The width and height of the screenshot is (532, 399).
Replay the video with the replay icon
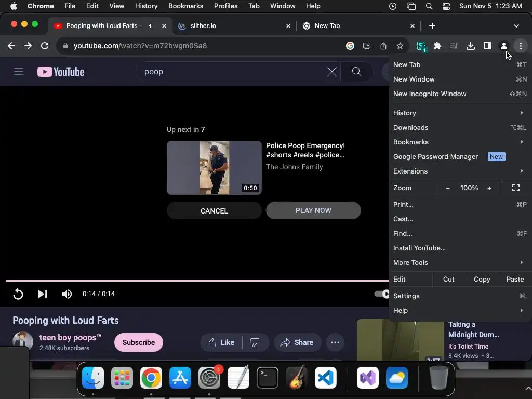point(18,294)
